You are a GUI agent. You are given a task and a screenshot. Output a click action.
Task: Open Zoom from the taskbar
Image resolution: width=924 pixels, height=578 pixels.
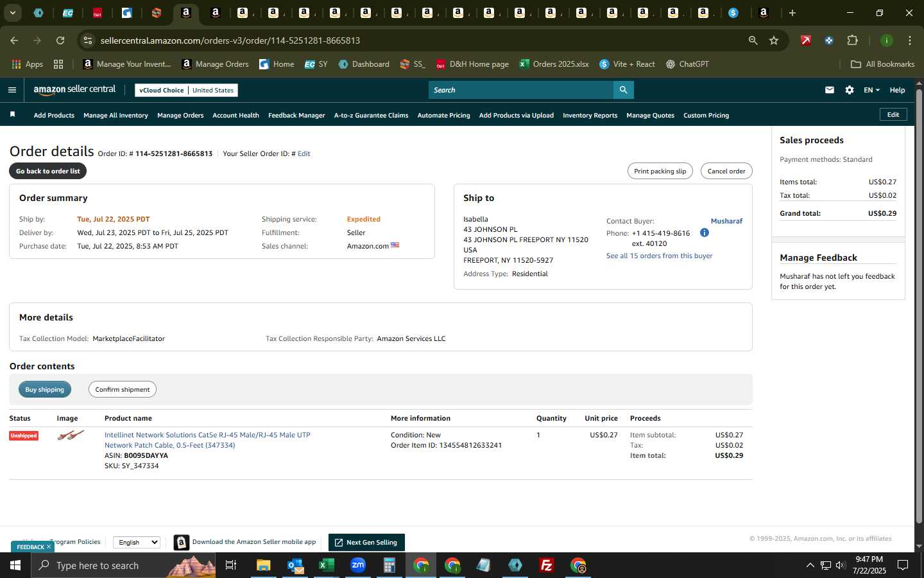(358, 565)
